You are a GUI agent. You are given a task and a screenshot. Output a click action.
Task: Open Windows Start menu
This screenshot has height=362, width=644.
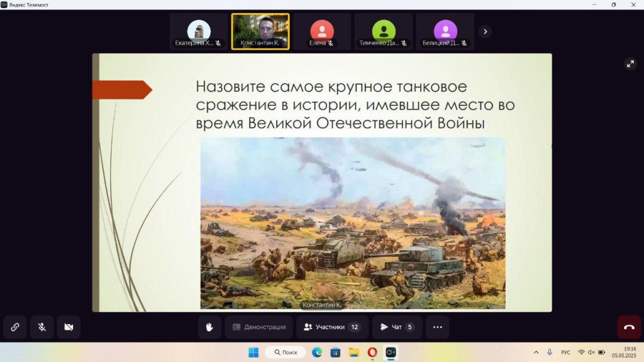[253, 353]
